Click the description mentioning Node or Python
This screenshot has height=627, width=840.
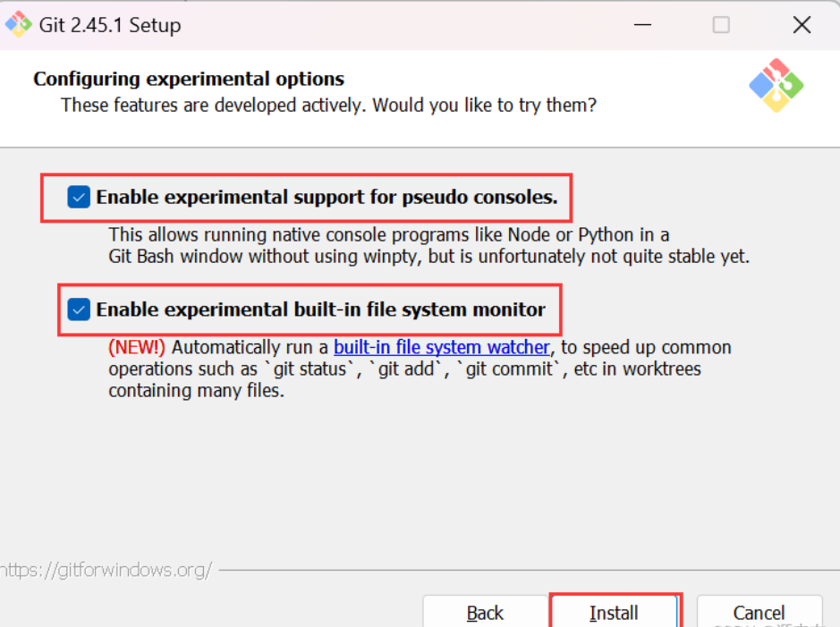point(389,235)
